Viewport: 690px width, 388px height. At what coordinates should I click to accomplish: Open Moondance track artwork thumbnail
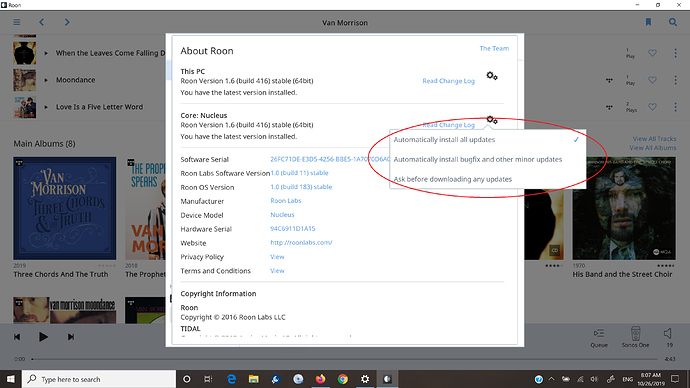(x=25, y=80)
